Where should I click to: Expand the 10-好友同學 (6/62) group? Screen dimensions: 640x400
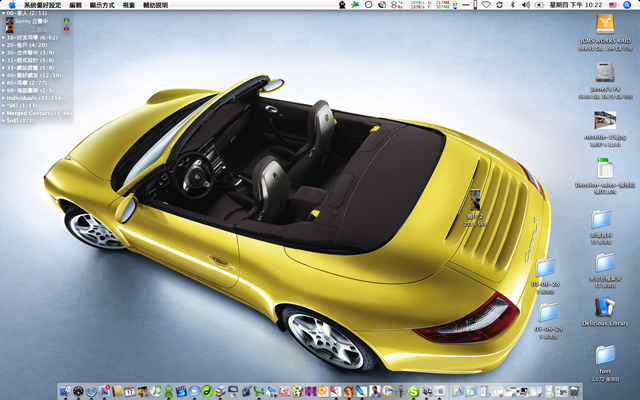[x=3, y=38]
